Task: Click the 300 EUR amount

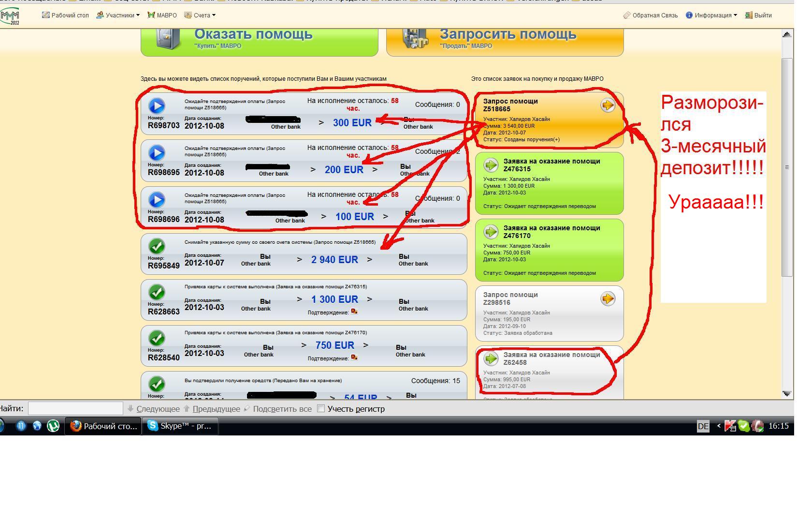Action: (x=352, y=123)
